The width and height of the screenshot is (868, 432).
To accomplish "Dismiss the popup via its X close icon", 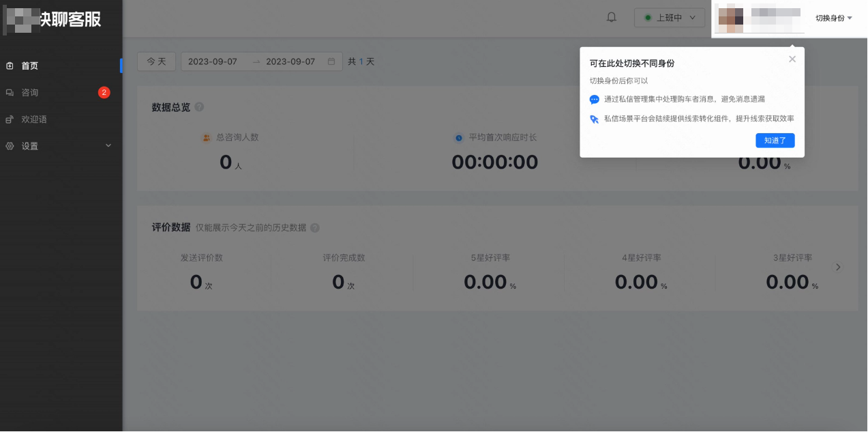I will click(x=792, y=59).
